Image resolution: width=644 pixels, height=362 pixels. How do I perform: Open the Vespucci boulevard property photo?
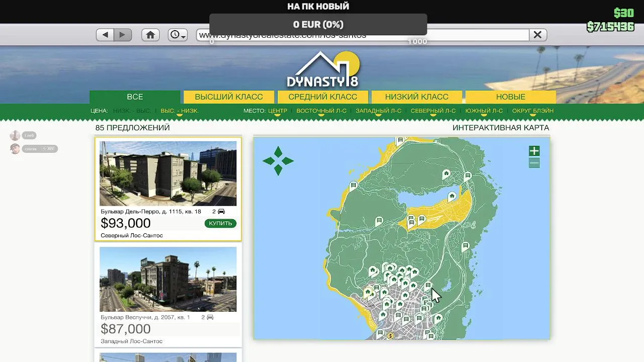pyautogui.click(x=168, y=279)
